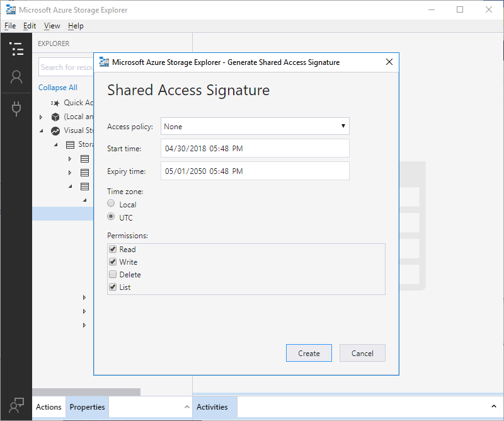Click second storage account icon under Storage Accounts
Image resolution: width=504 pixels, height=421 pixels.
(x=84, y=173)
